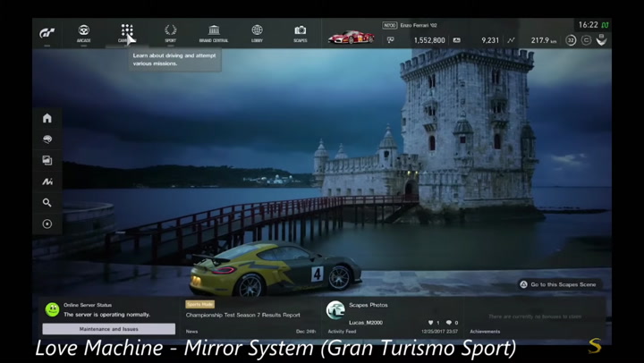Open Scapes camera icon

(301, 30)
